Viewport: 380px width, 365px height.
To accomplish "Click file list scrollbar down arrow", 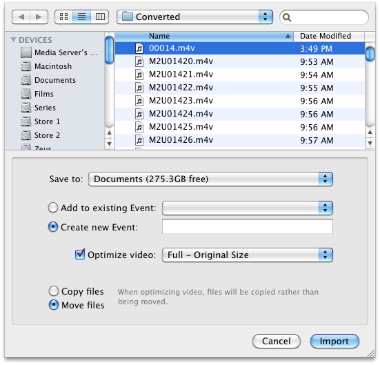I will pyautogui.click(x=370, y=144).
